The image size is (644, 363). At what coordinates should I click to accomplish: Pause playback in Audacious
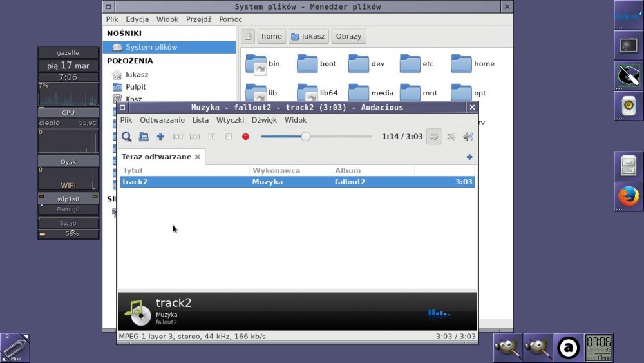pyautogui.click(x=211, y=137)
